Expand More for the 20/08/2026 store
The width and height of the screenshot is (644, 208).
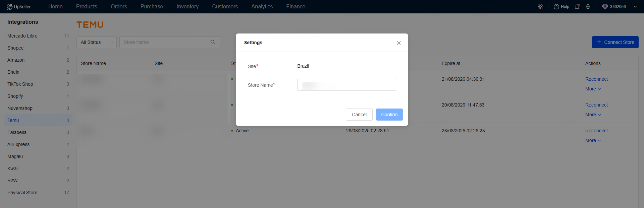[x=593, y=115]
